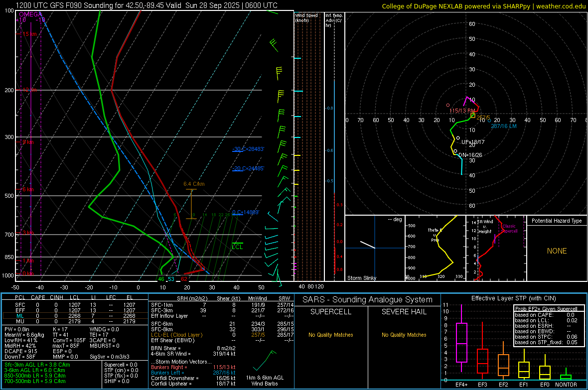This screenshot has height=390, width=588.
Task: Click the 'ConvT = 105F' value
Action: (69, 340)
